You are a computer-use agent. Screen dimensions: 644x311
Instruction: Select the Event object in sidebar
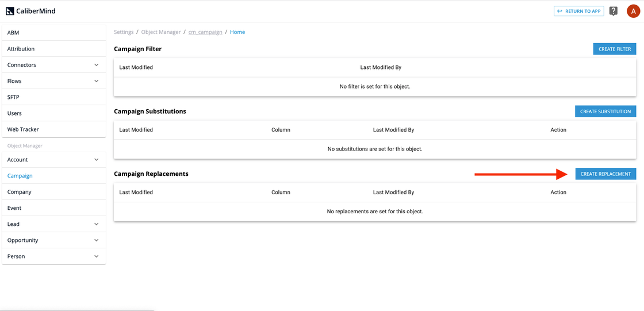[54, 208]
